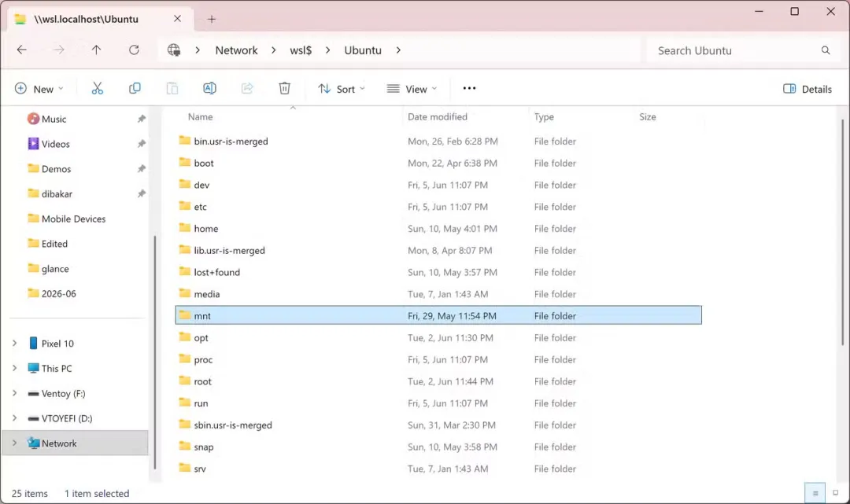Go up one folder level arrow

click(97, 50)
